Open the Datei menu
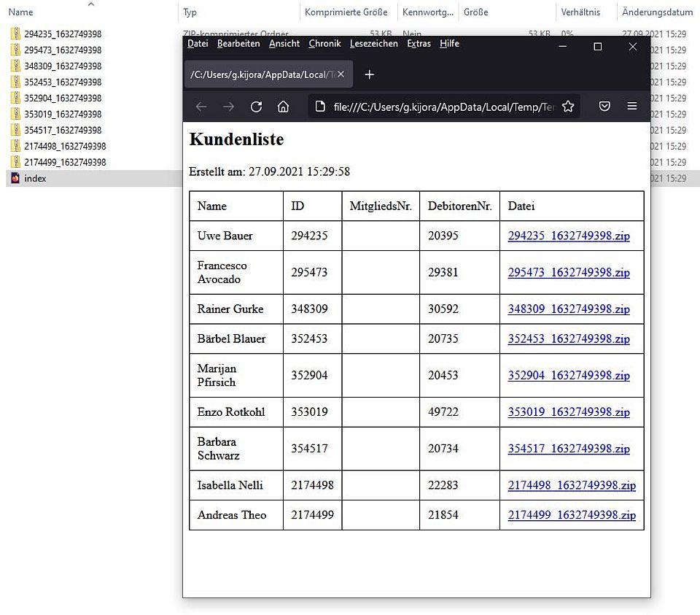Image resolution: width=700 pixels, height=615 pixels. [198, 44]
